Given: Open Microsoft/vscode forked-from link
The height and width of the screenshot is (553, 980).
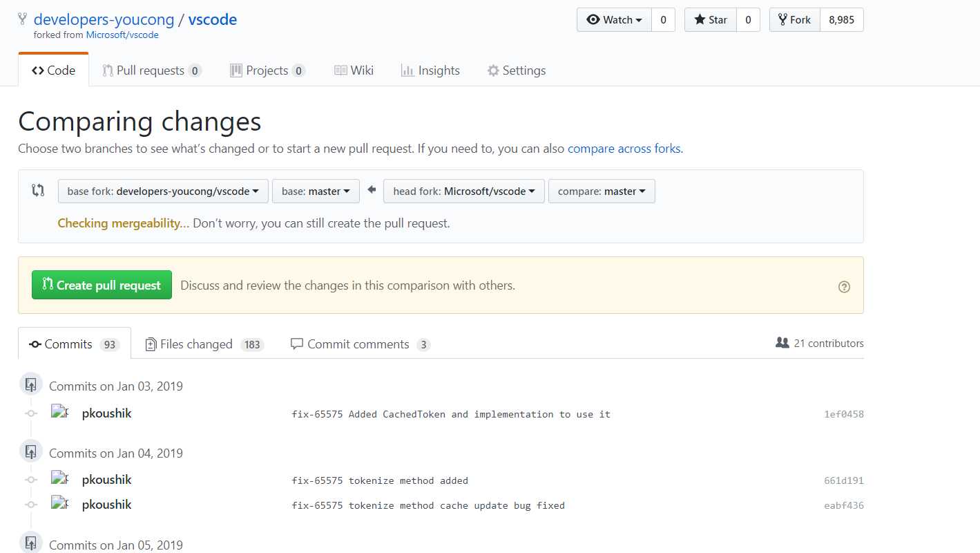Looking at the screenshot, I should tap(122, 35).
